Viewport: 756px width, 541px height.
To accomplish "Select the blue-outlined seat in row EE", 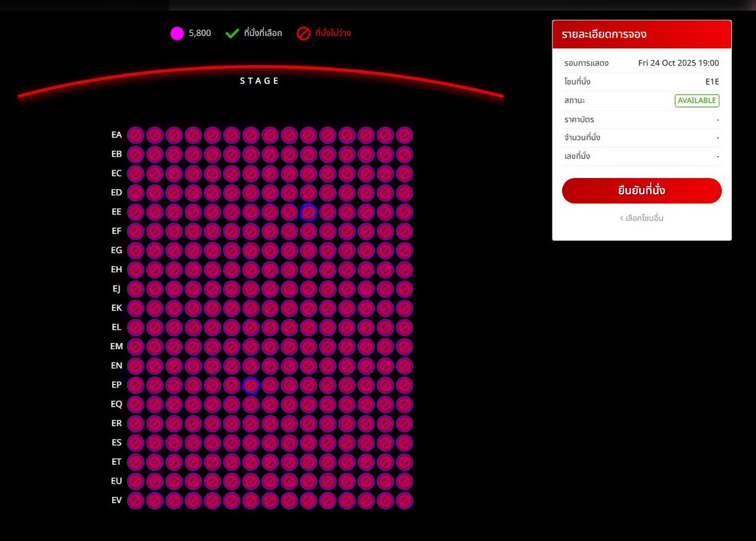I will click(x=308, y=212).
